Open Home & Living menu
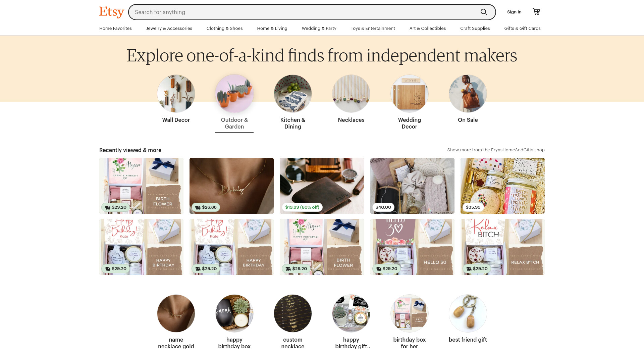 pyautogui.click(x=272, y=28)
